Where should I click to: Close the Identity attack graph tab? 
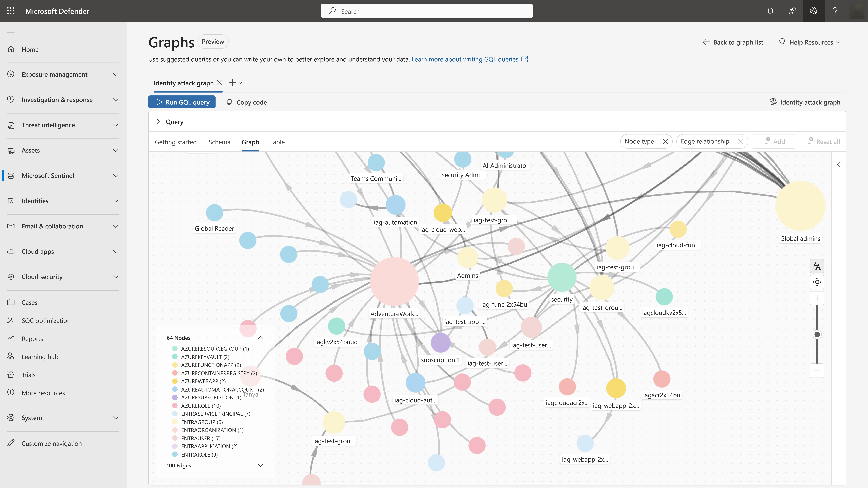click(219, 82)
